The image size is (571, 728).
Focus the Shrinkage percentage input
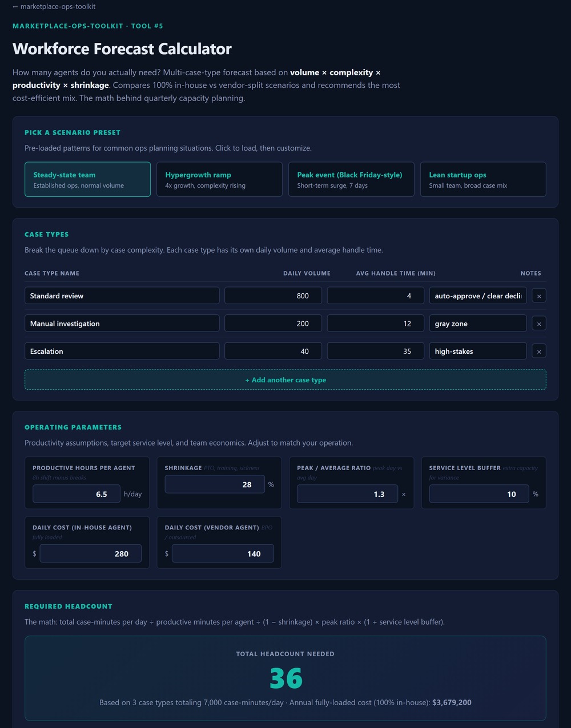pyautogui.click(x=215, y=484)
